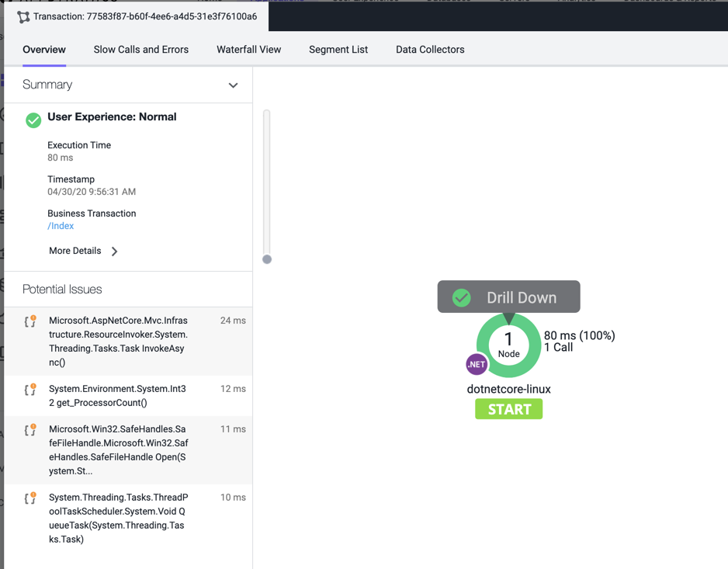Click the code icon beside ThreadPoolTaskScheduler QueueTask issue
728x569 pixels.
(30, 498)
